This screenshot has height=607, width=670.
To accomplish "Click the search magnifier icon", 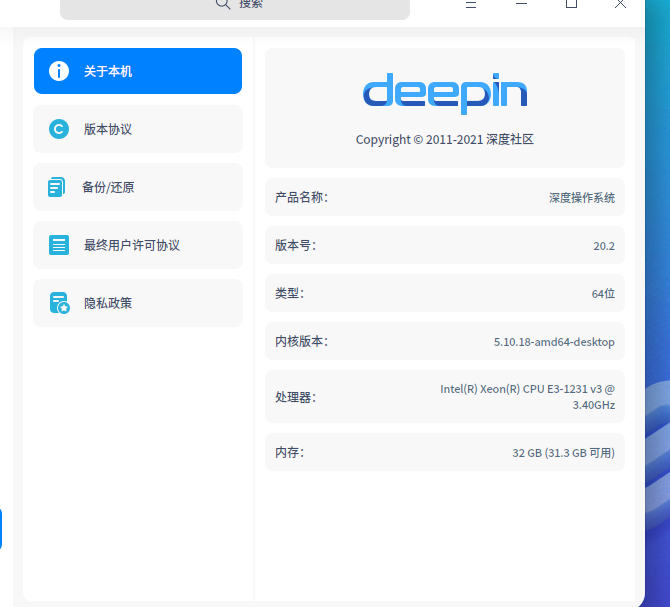I will click(223, 3).
